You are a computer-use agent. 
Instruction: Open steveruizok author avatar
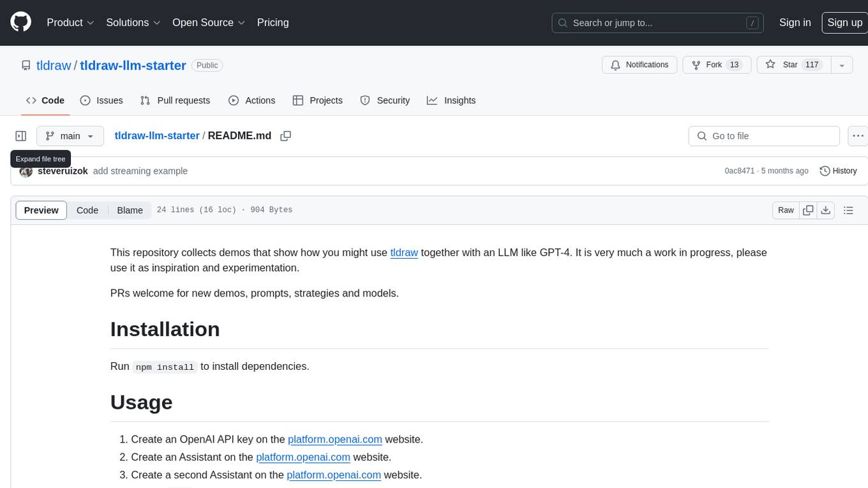pyautogui.click(x=26, y=171)
